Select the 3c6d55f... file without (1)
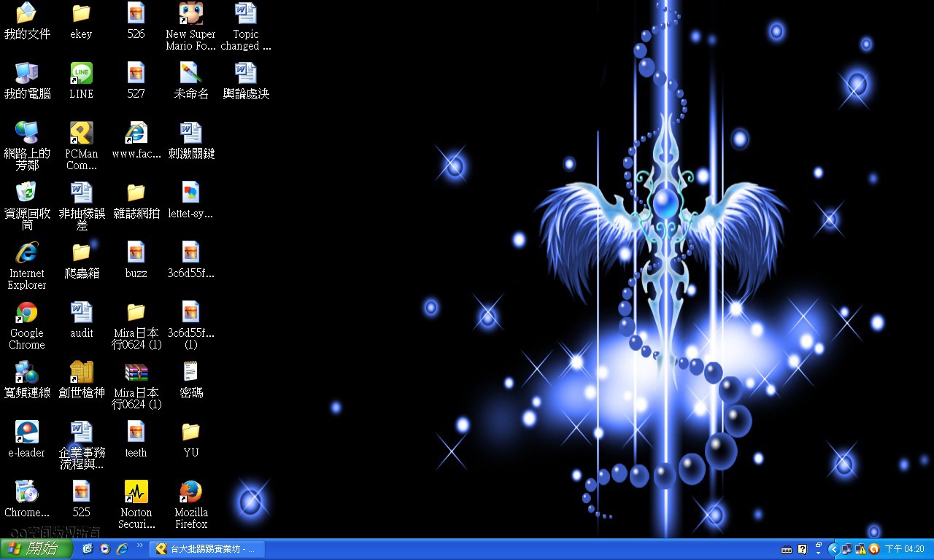Image resolution: width=934 pixels, height=560 pixels. coord(191,252)
